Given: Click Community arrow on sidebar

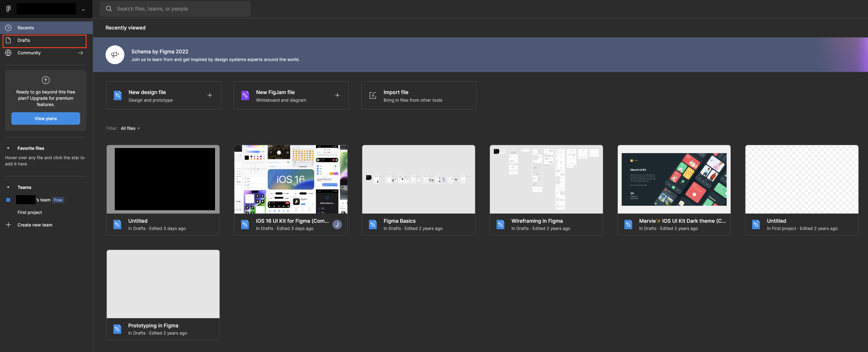Looking at the screenshot, I should click(x=80, y=53).
